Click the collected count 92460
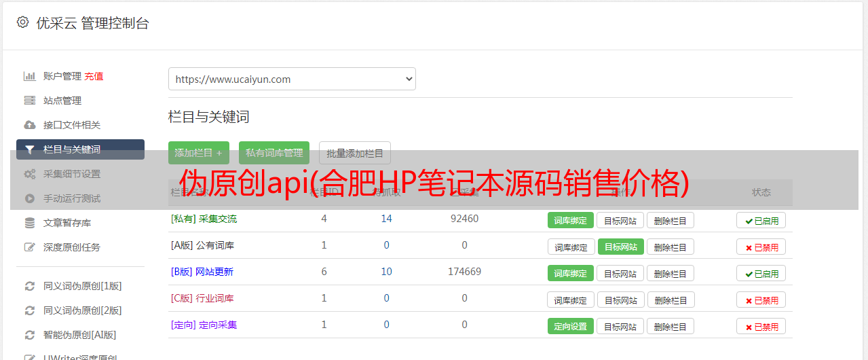Viewport: 868px width, 360px height. pos(464,219)
